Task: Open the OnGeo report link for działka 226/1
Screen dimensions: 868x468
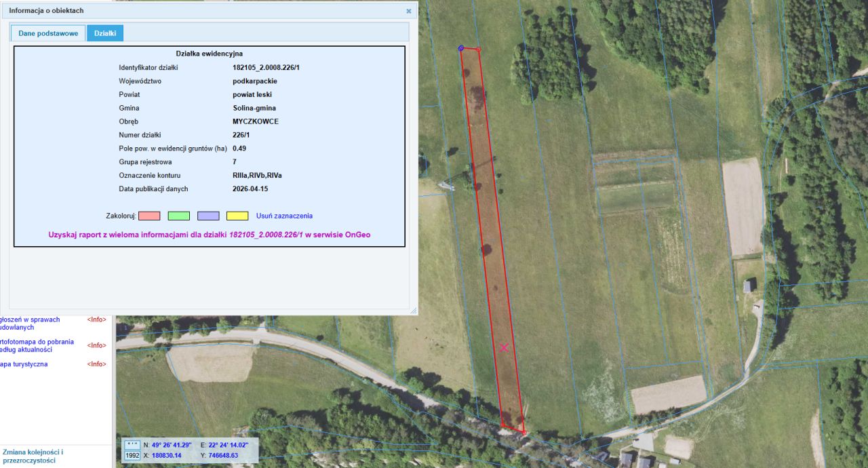Action: point(210,235)
